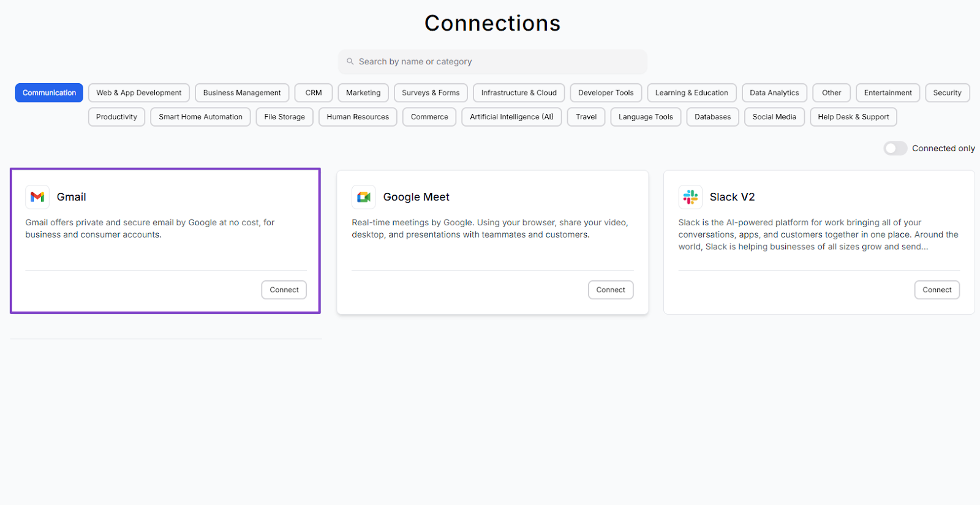Choose the File Storage category
The image size is (980, 505).
(x=285, y=117)
